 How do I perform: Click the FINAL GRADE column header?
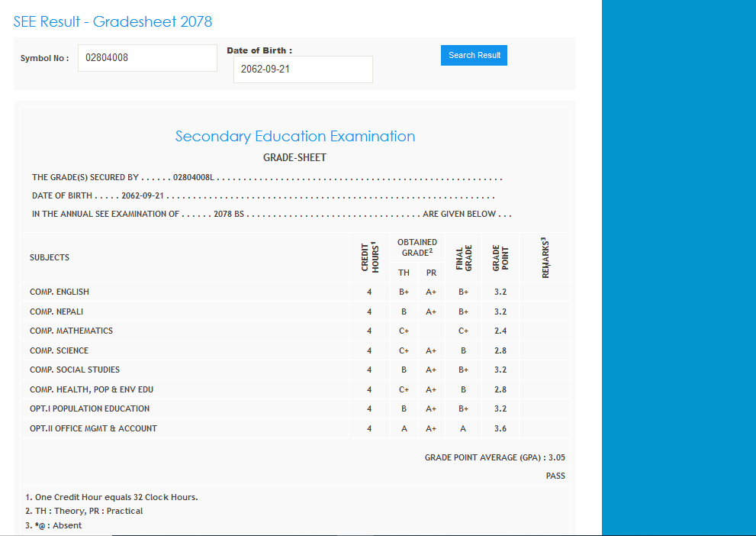pos(463,257)
